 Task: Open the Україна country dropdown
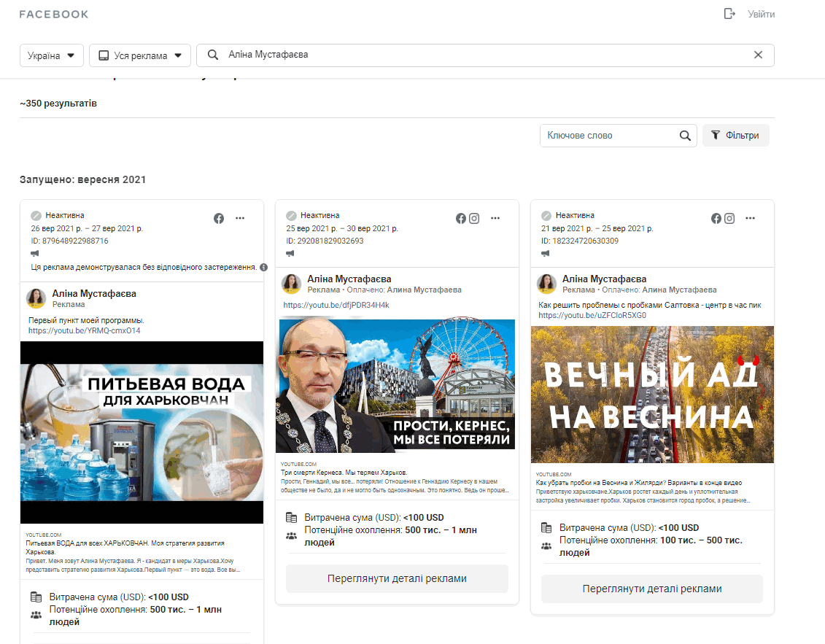click(51, 55)
